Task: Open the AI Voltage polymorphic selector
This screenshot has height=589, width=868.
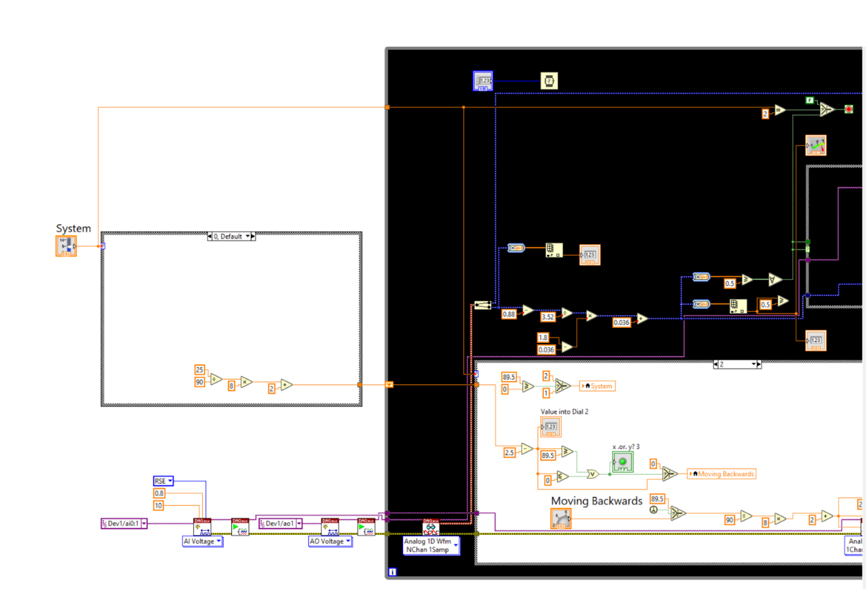Action: (203, 542)
